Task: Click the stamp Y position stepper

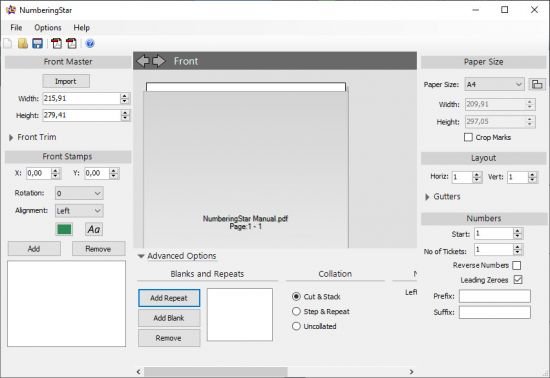Action: pos(114,173)
